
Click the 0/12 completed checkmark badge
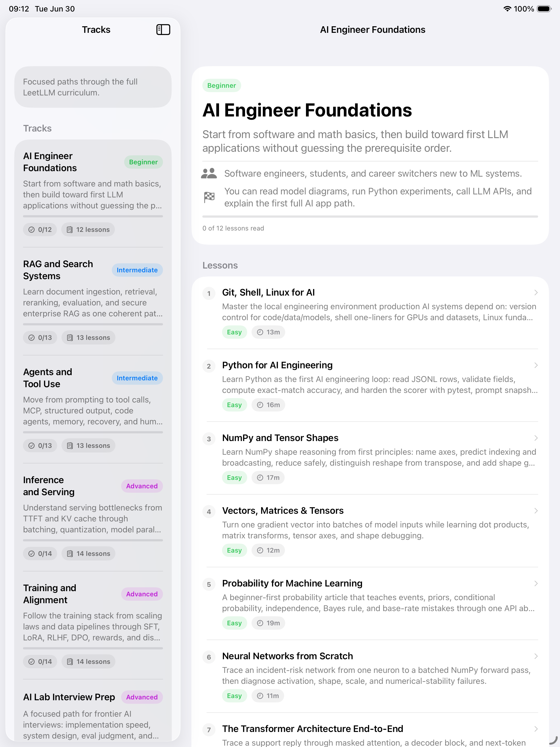point(40,230)
